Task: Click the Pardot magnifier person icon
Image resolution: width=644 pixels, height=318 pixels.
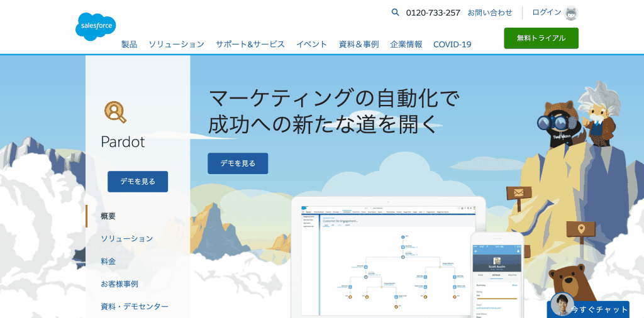Action: click(115, 112)
